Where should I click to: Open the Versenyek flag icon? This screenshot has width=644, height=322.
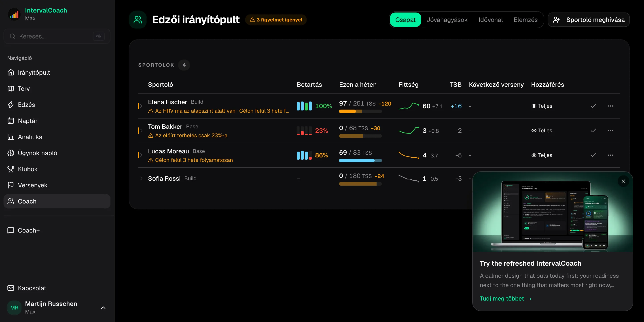(11, 185)
